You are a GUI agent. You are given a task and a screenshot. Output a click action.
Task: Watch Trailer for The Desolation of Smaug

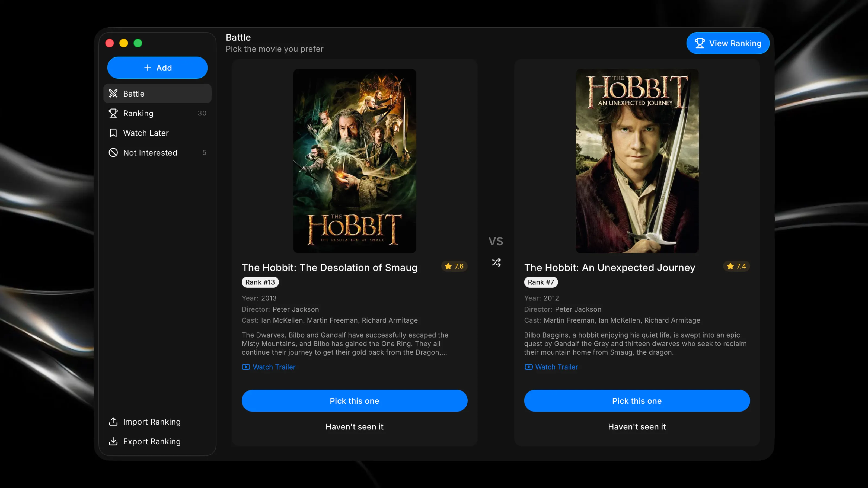tap(269, 367)
